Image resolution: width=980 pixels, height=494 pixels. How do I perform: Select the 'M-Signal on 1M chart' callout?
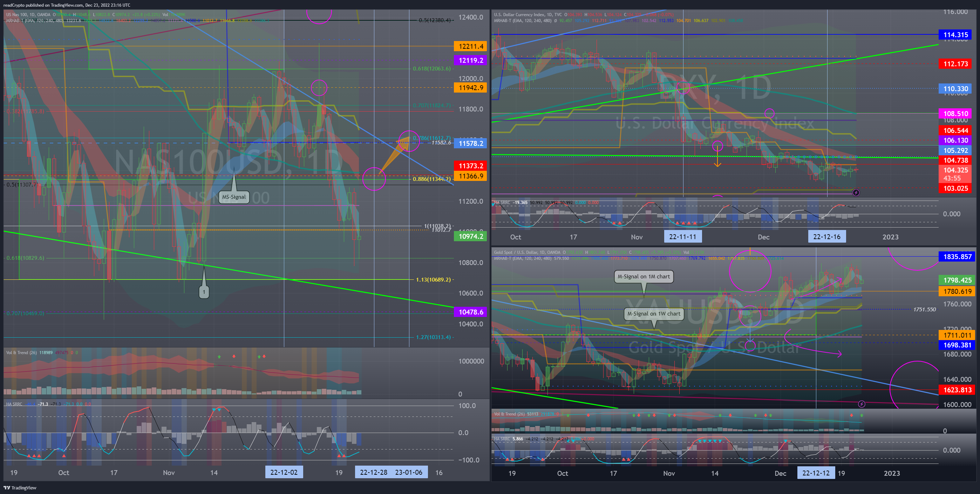[644, 277]
